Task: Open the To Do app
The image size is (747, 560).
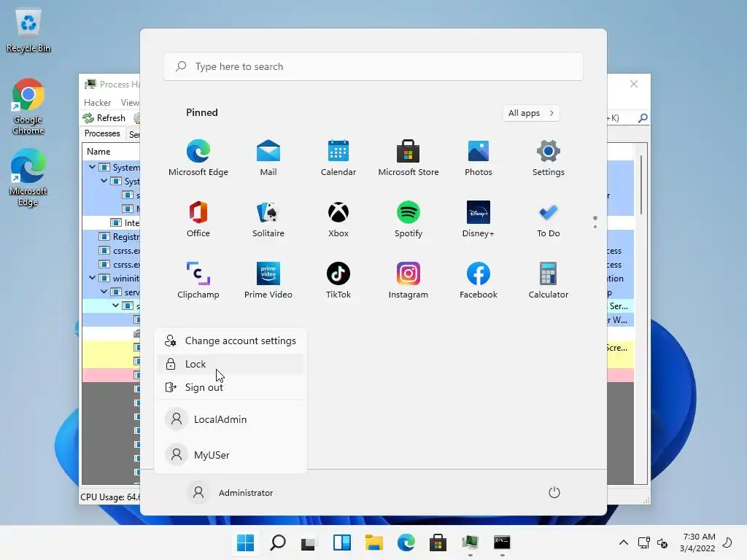Action: (549, 219)
